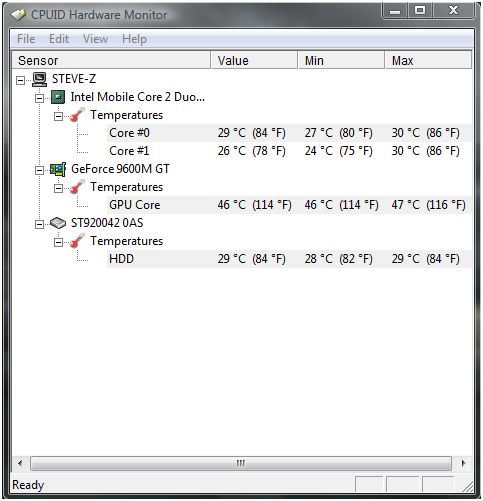
Task: Open the View menu
Action: (95, 39)
